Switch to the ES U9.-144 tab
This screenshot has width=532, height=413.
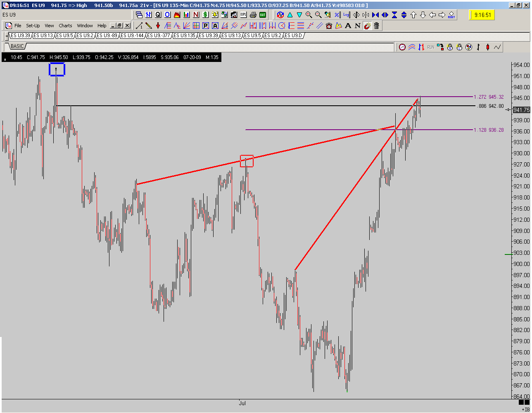coord(132,36)
